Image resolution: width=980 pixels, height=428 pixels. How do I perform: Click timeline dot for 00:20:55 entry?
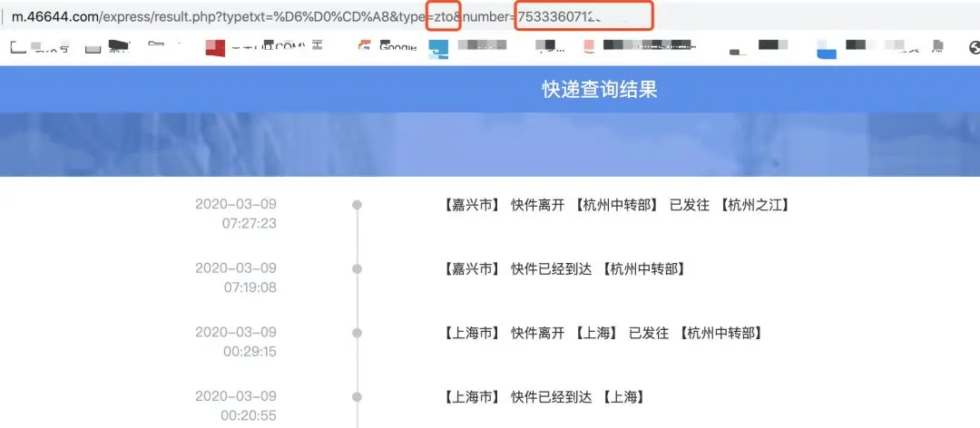[358, 397]
